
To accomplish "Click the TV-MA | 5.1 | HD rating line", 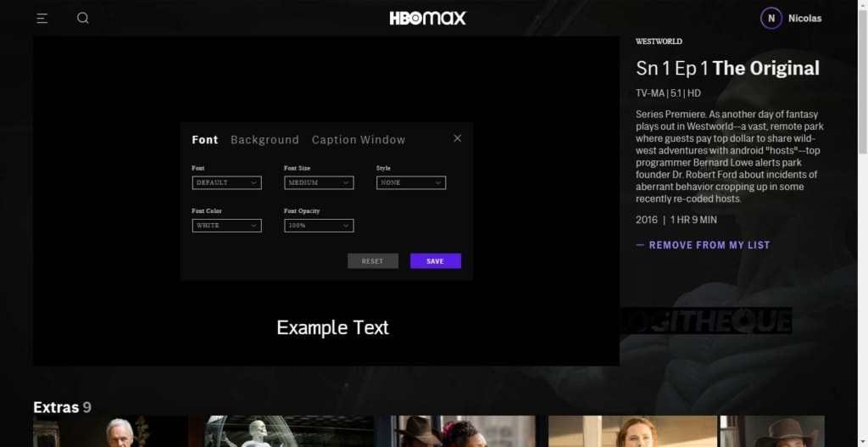I will [668, 93].
